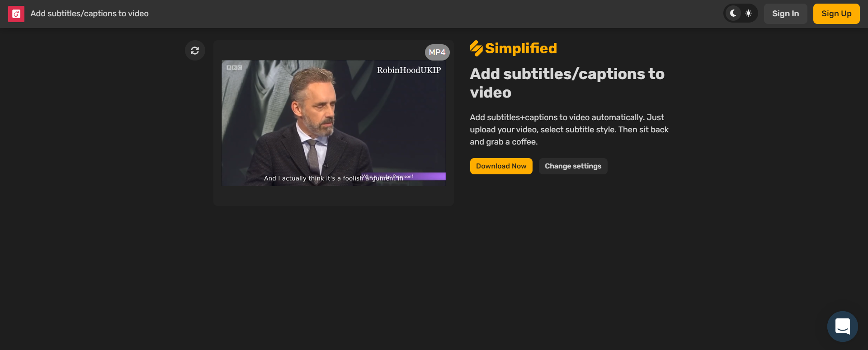Click the Sign In button
The height and width of the screenshot is (350, 868).
point(785,14)
